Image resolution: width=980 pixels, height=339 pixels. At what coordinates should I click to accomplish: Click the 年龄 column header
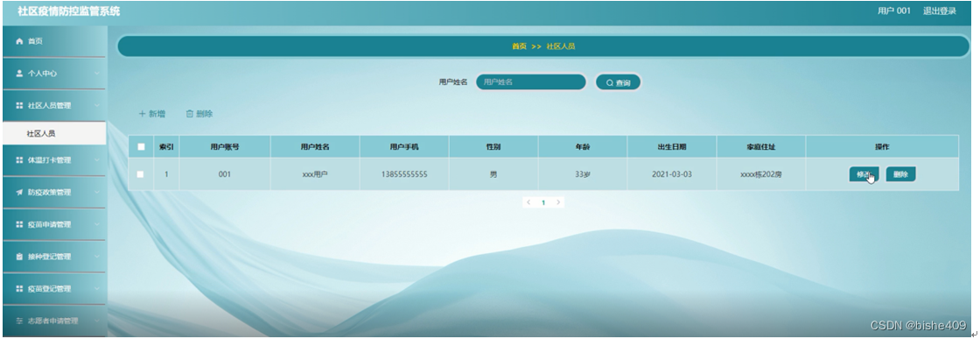[x=583, y=147]
